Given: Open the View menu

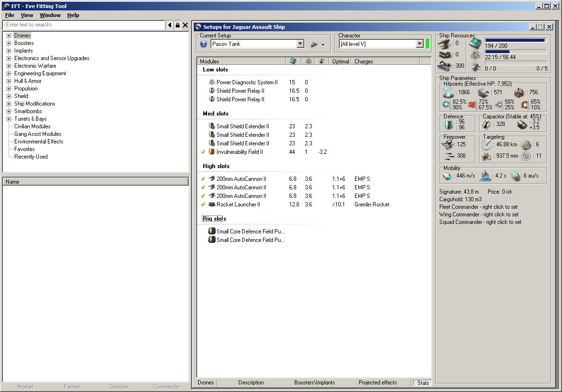Looking at the screenshot, I should tap(27, 15).
